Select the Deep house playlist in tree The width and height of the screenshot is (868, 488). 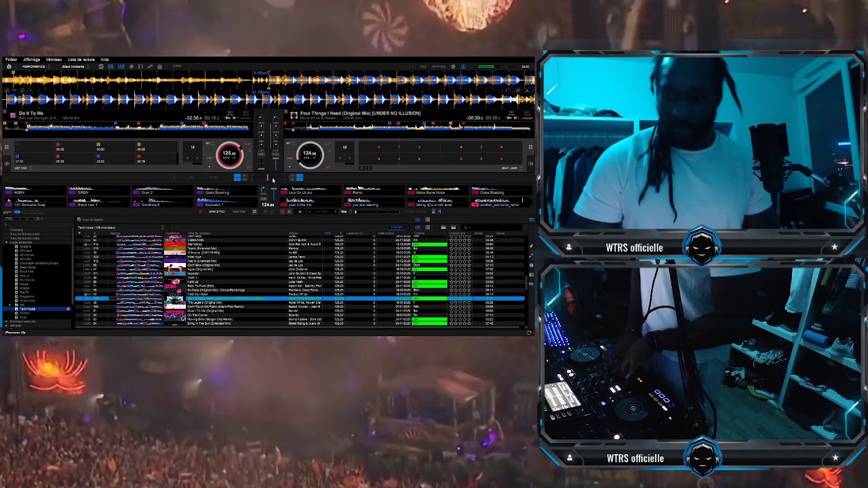[28, 267]
